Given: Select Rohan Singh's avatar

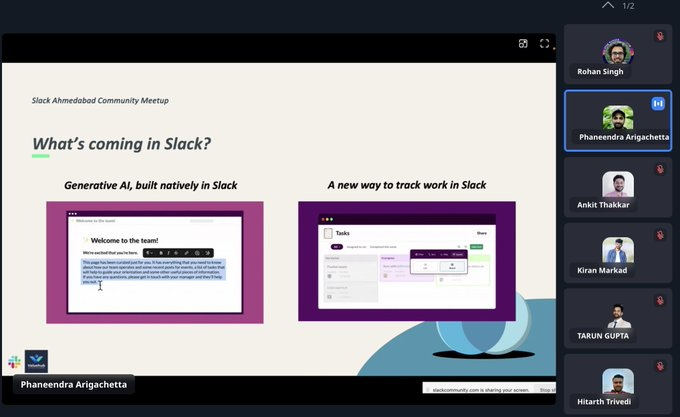Looking at the screenshot, I should click(x=618, y=52).
